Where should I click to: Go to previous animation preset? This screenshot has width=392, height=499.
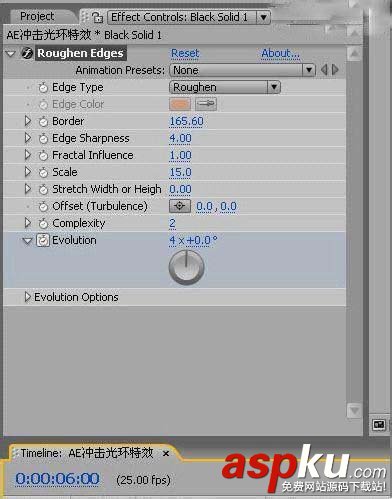point(324,70)
